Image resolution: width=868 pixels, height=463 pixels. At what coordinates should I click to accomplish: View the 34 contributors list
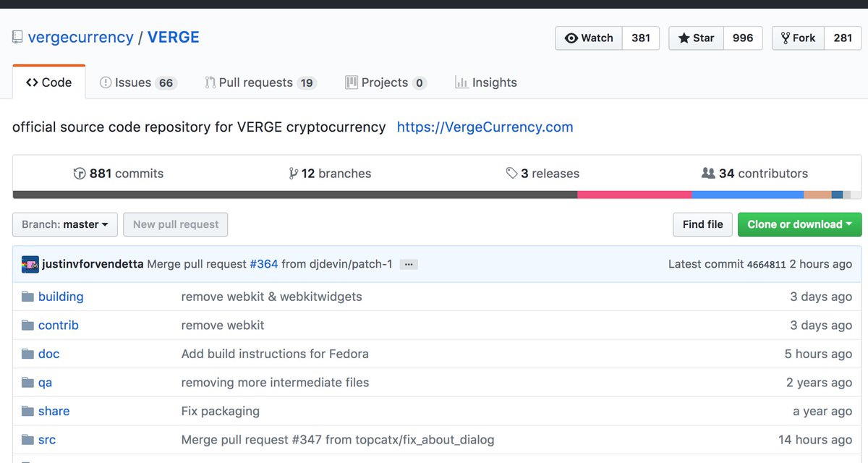point(754,174)
